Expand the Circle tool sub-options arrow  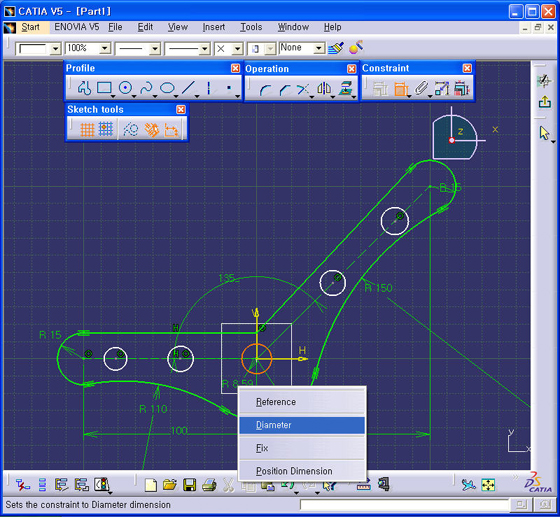point(134,97)
